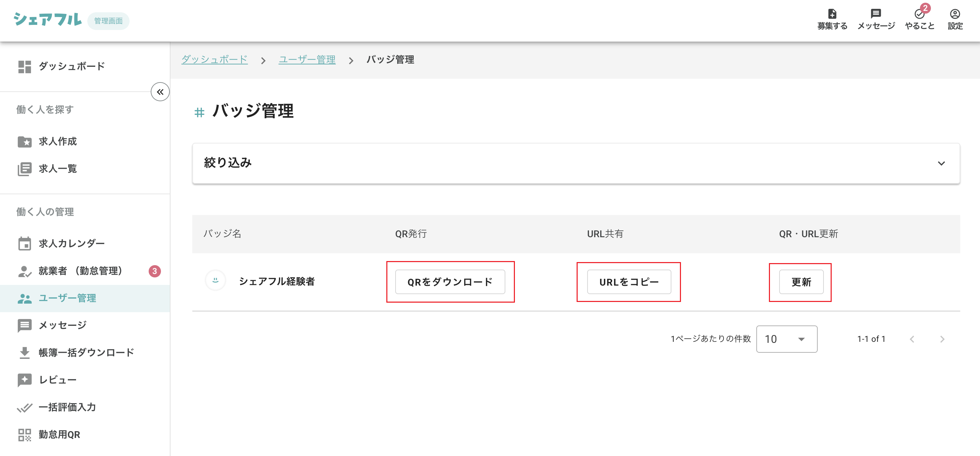Click the ダッシュボード grid icon in sidebar
Image resolution: width=980 pixels, height=456 pixels.
pos(25,66)
